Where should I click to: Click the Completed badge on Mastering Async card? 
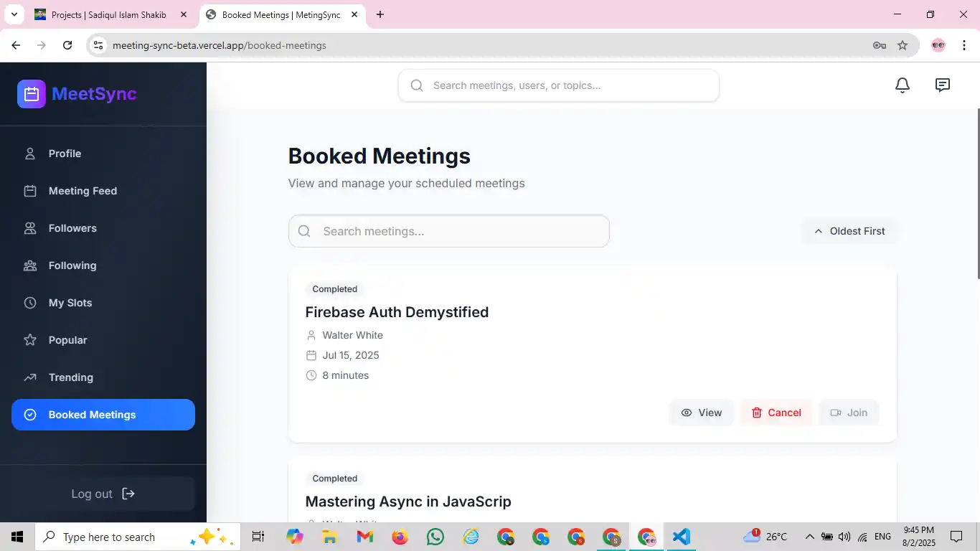point(335,479)
